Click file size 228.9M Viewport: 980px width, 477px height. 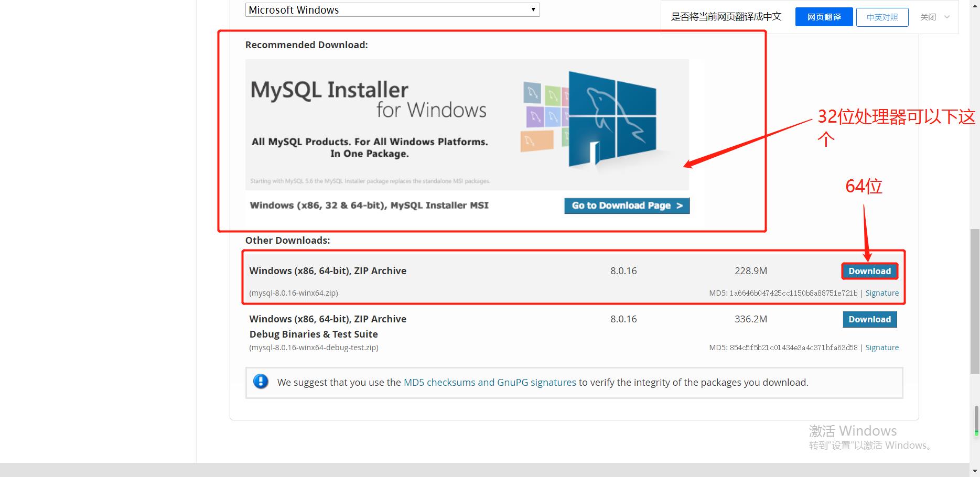coord(750,271)
